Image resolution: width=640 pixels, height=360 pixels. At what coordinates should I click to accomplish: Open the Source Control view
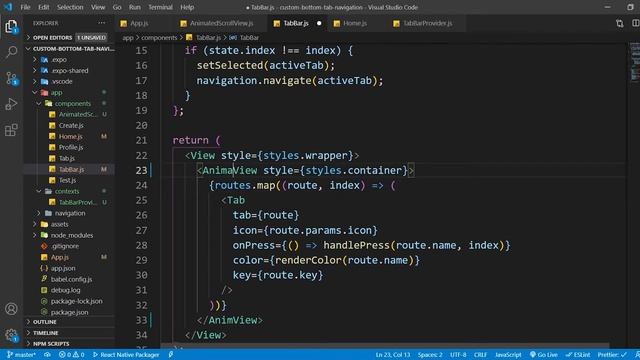(11, 78)
